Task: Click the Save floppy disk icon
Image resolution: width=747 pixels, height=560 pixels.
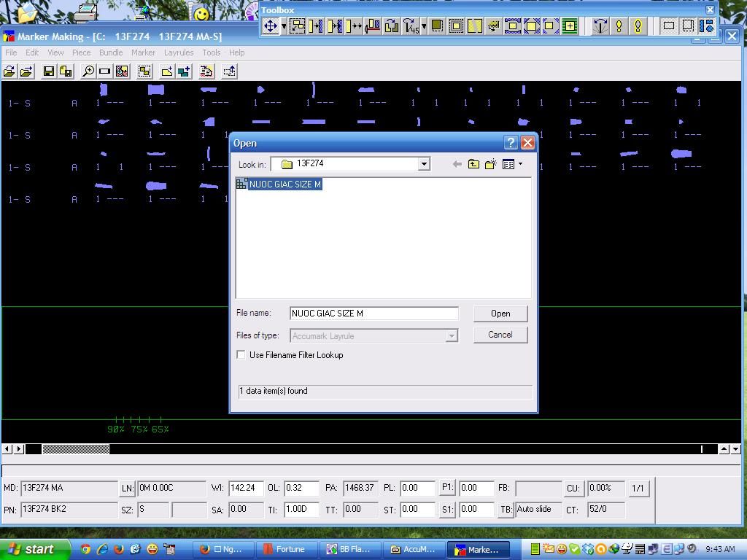Action: pos(48,71)
